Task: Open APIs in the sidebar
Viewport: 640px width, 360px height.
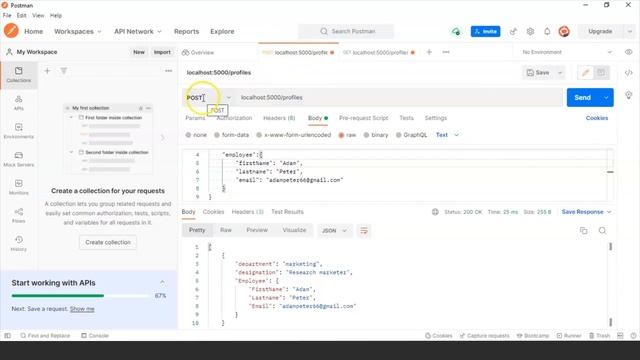Action: (19, 103)
